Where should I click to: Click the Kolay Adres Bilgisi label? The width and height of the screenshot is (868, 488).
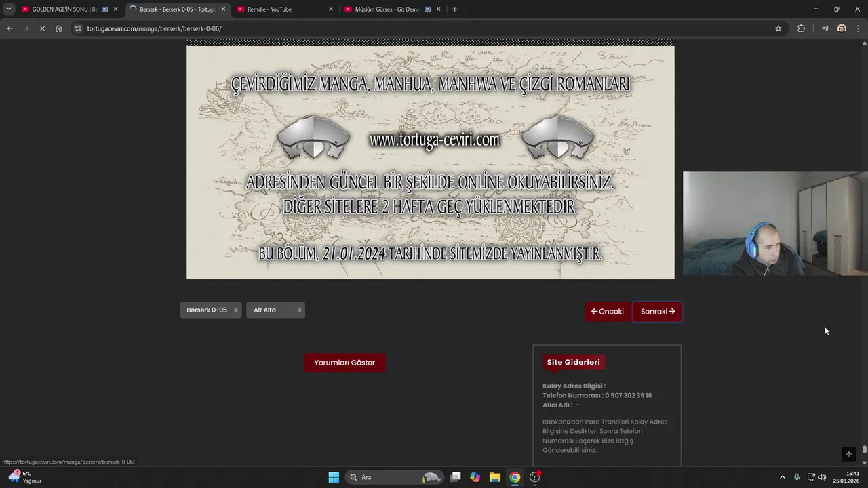coord(574,386)
